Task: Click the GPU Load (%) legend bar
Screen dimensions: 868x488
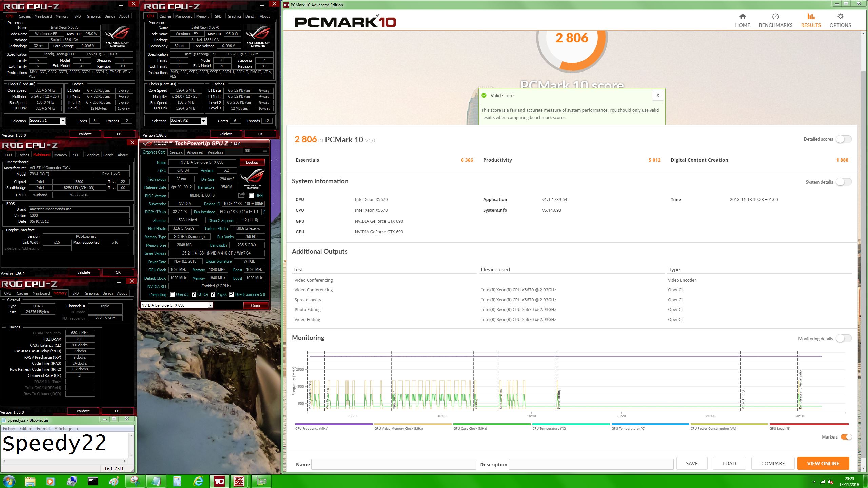Action: point(809,424)
